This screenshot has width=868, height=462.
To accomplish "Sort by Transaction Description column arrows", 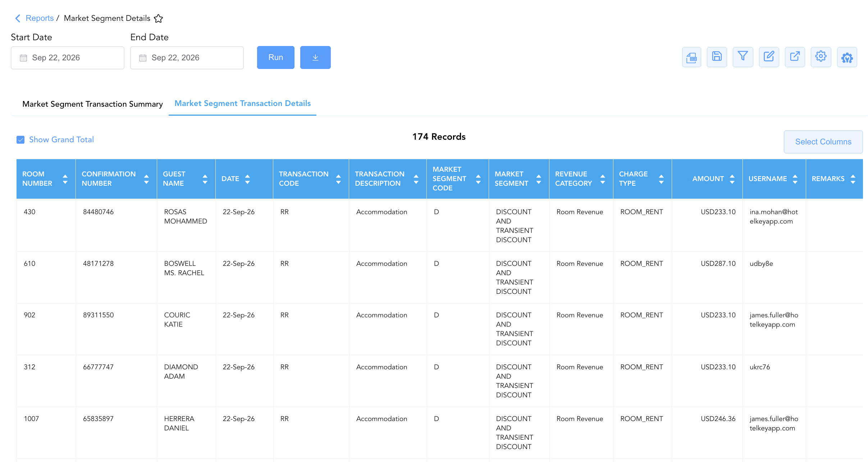I will [416, 179].
